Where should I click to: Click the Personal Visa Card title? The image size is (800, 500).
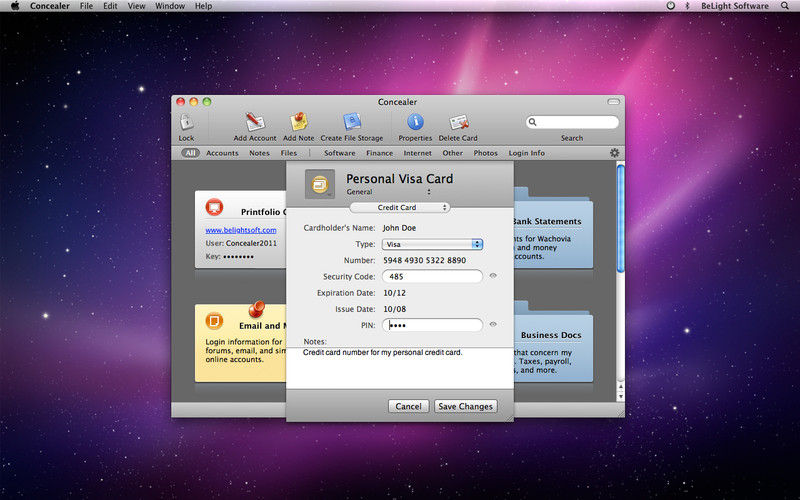pyautogui.click(x=399, y=179)
